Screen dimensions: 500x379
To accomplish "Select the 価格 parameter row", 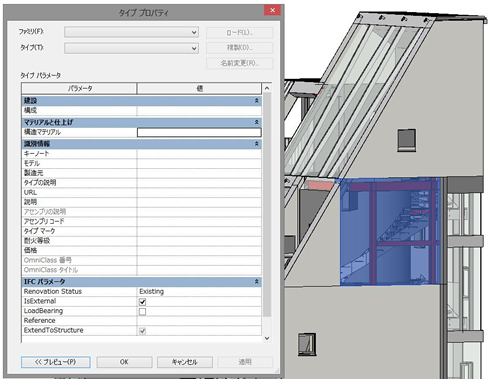I will pos(142,250).
